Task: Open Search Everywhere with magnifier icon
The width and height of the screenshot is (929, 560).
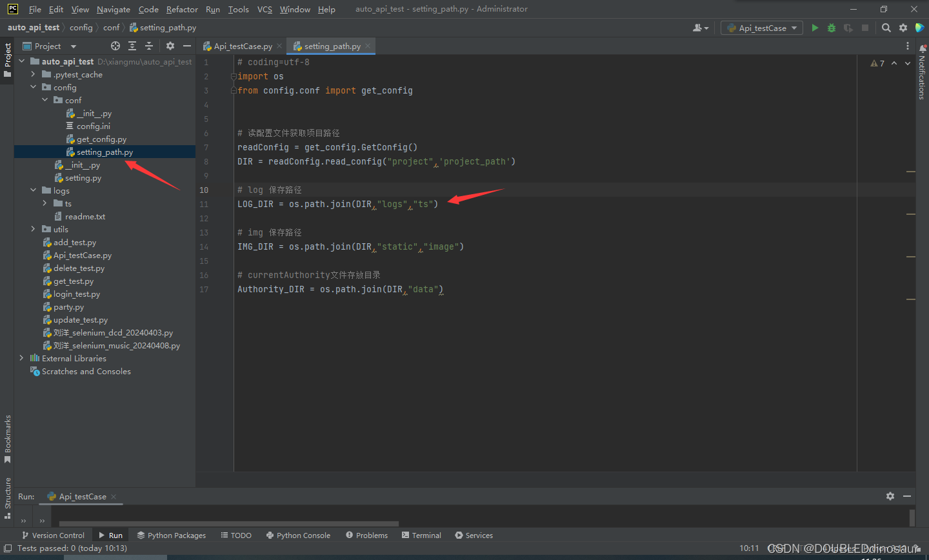Action: [x=886, y=28]
